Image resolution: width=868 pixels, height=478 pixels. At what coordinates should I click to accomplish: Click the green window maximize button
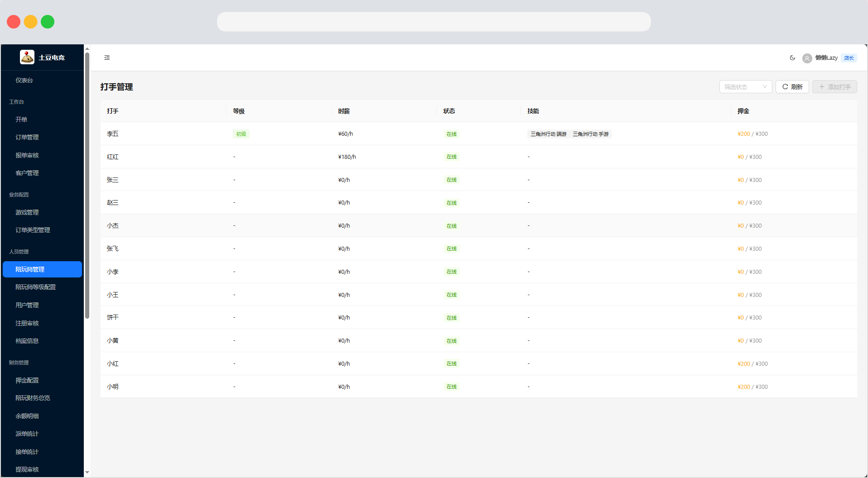[x=48, y=22]
